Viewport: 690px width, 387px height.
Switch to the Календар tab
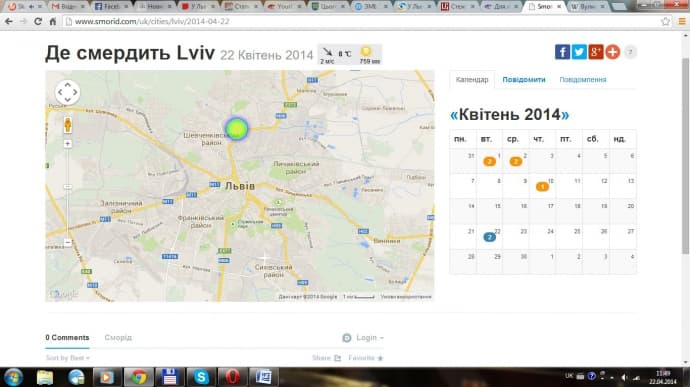[472, 80]
